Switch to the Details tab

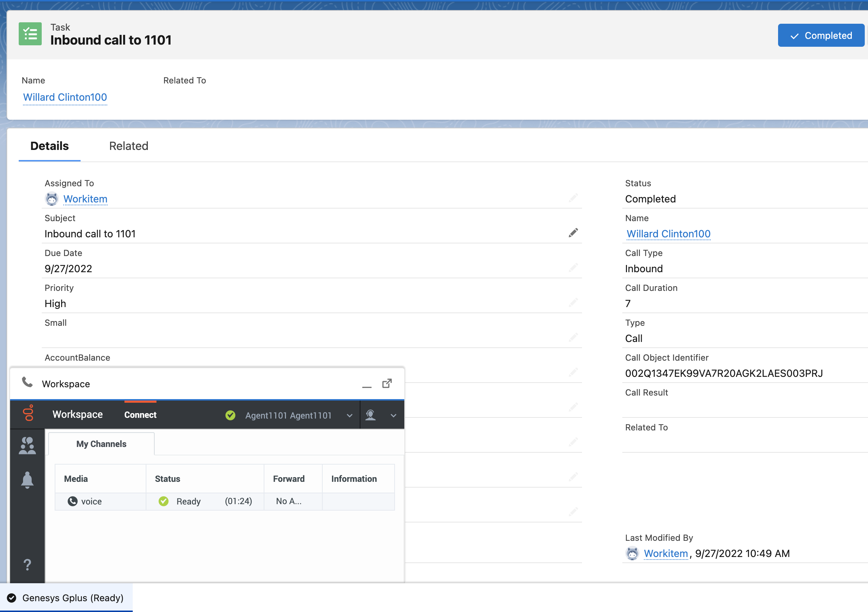click(50, 146)
